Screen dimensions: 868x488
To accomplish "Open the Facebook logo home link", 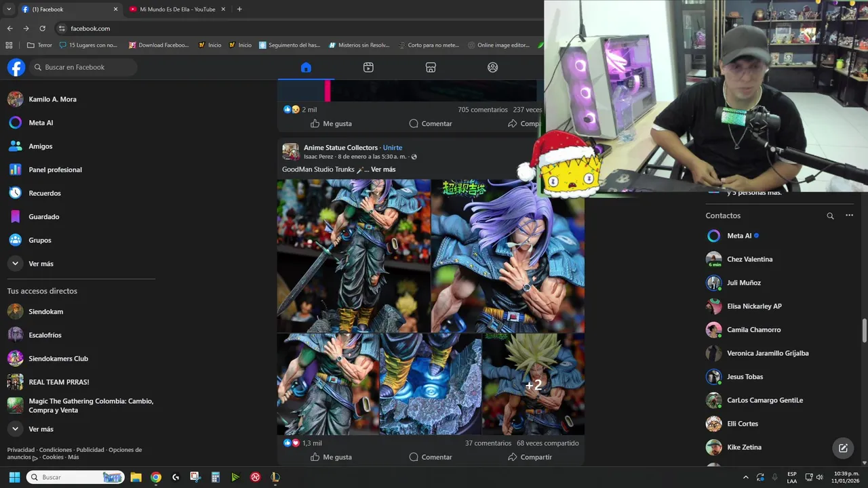I will (x=16, y=67).
